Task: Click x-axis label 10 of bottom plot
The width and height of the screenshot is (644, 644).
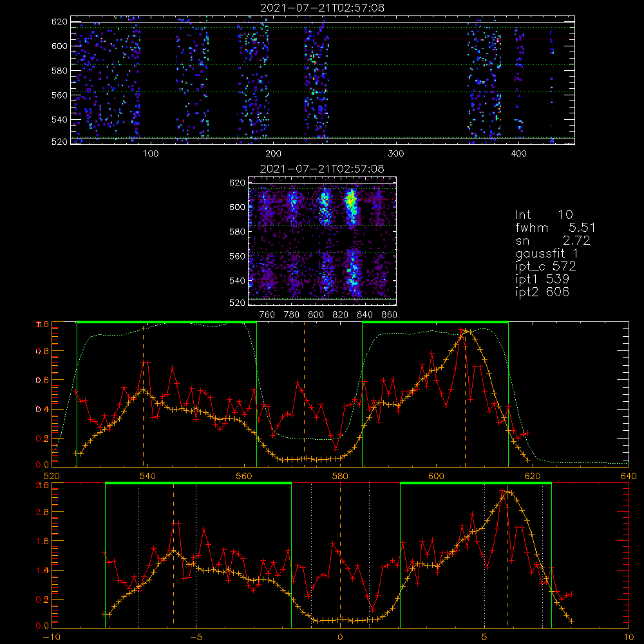Action: click(x=629, y=638)
